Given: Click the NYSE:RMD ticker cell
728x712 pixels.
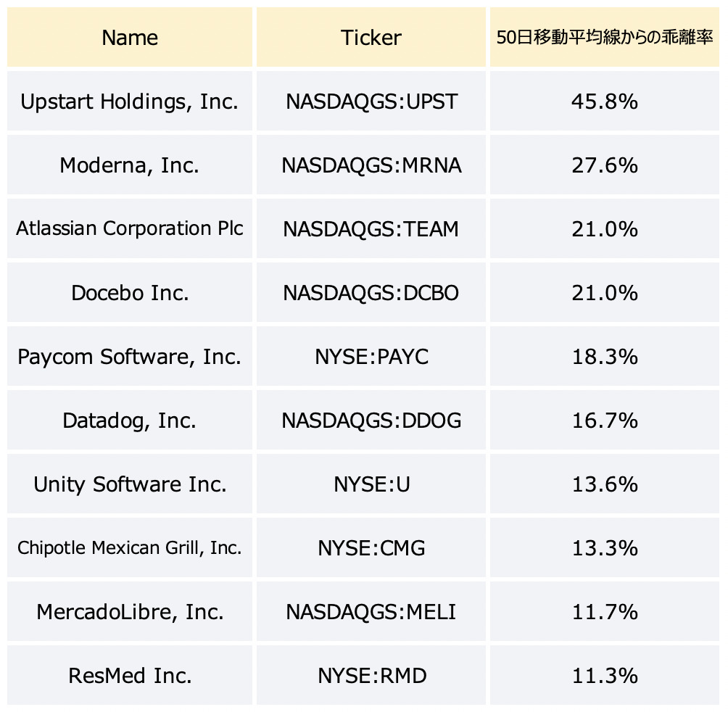Looking at the screenshot, I should tap(371, 675).
